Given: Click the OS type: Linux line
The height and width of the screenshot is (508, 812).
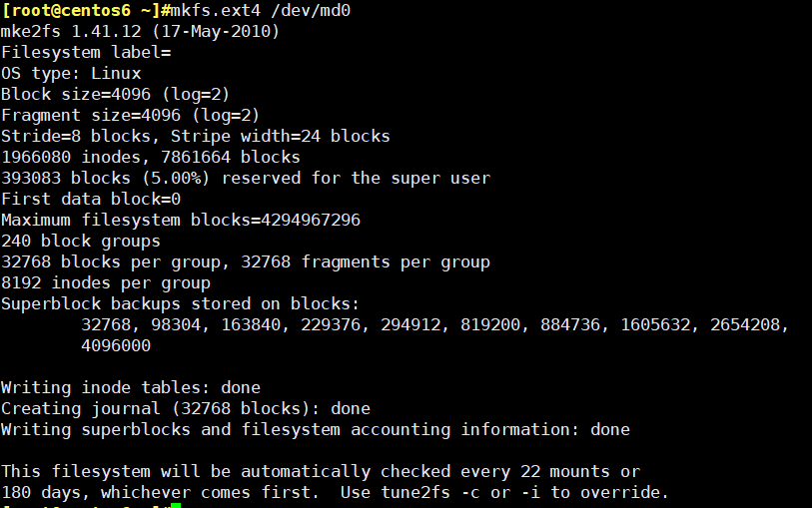Looking at the screenshot, I should (71, 74).
